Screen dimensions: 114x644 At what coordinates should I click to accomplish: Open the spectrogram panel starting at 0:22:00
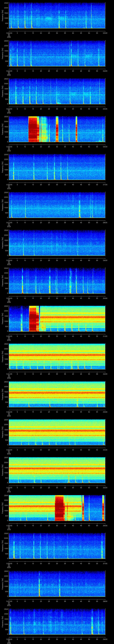57,16
